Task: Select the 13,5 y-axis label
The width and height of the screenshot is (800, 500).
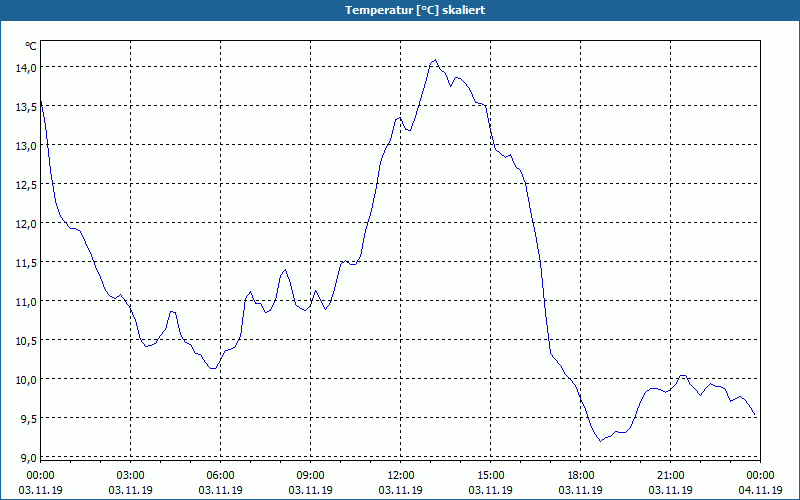Action: pyautogui.click(x=26, y=107)
